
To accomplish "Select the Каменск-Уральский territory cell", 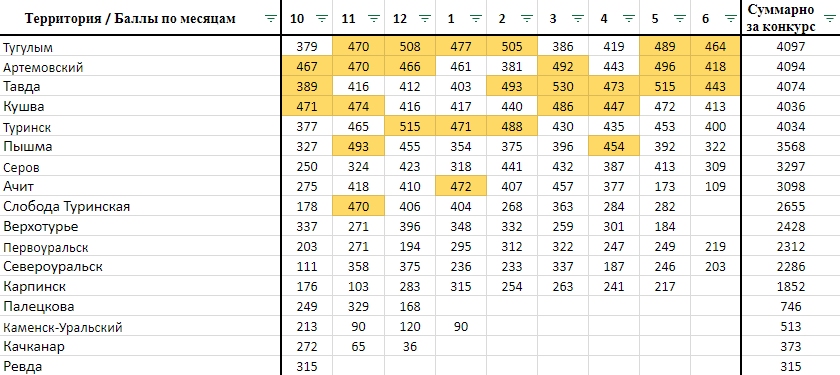I will (x=140, y=327).
